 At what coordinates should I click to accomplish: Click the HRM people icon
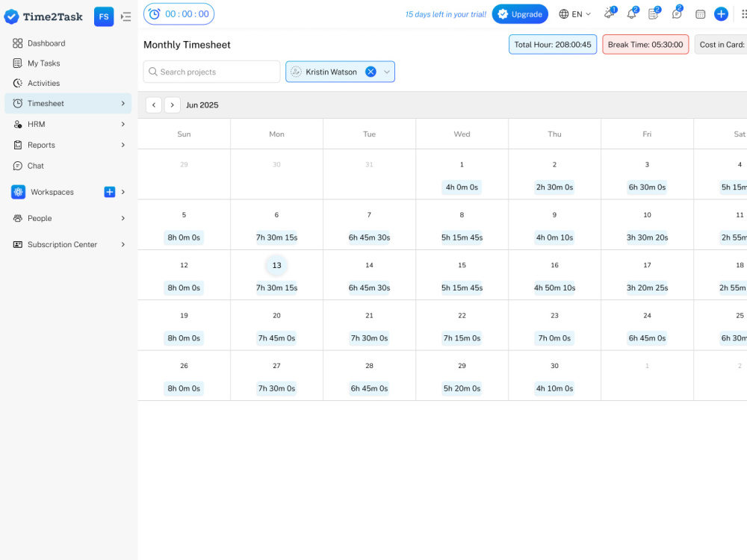tap(18, 124)
